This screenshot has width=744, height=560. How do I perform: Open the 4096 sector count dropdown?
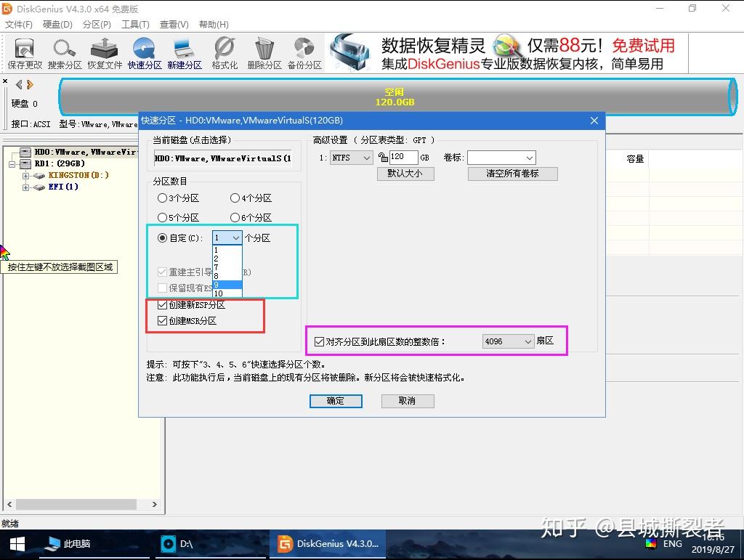[x=507, y=341]
